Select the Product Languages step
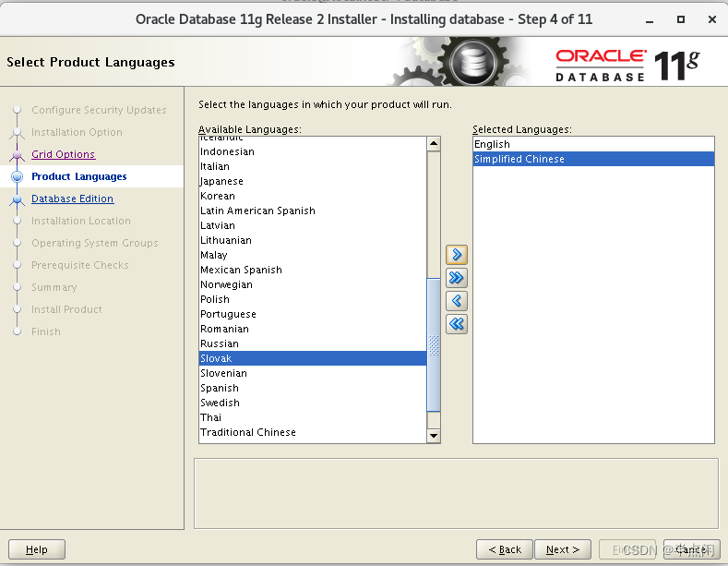 pyautogui.click(x=79, y=176)
